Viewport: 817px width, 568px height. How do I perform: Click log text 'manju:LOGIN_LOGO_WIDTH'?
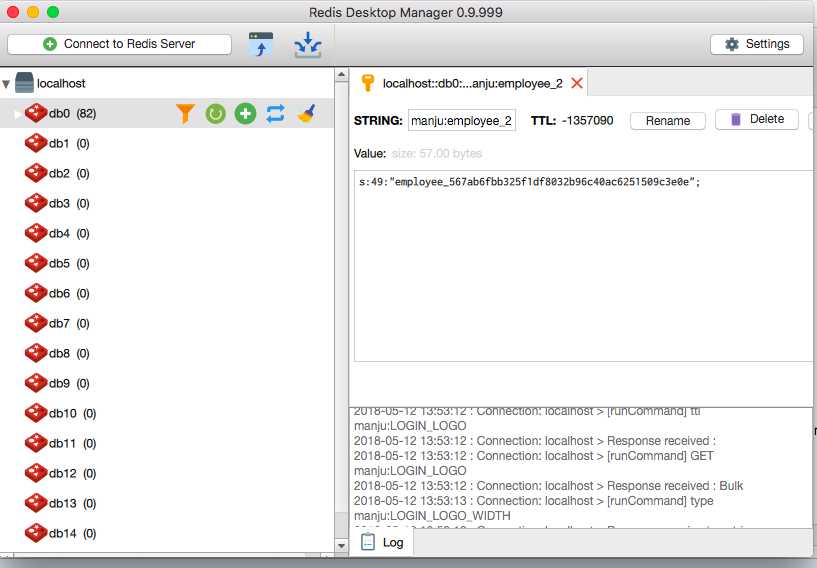(x=432, y=515)
